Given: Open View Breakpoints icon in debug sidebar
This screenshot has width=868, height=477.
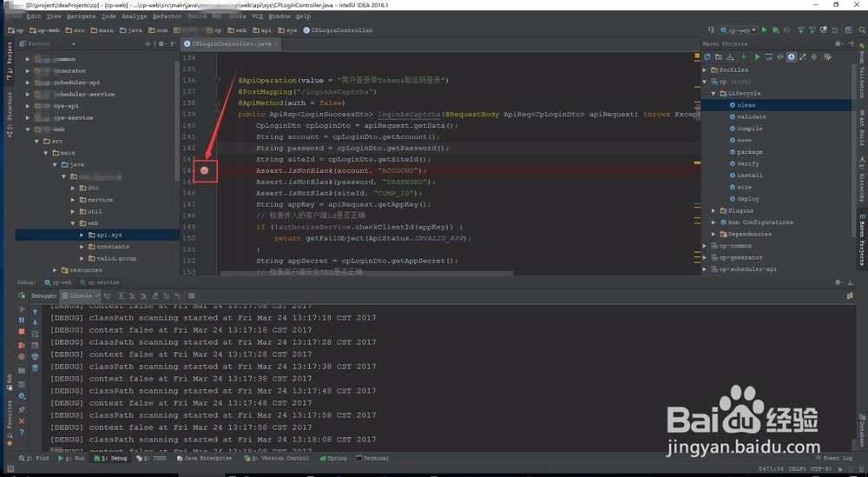Looking at the screenshot, I should (x=22, y=345).
